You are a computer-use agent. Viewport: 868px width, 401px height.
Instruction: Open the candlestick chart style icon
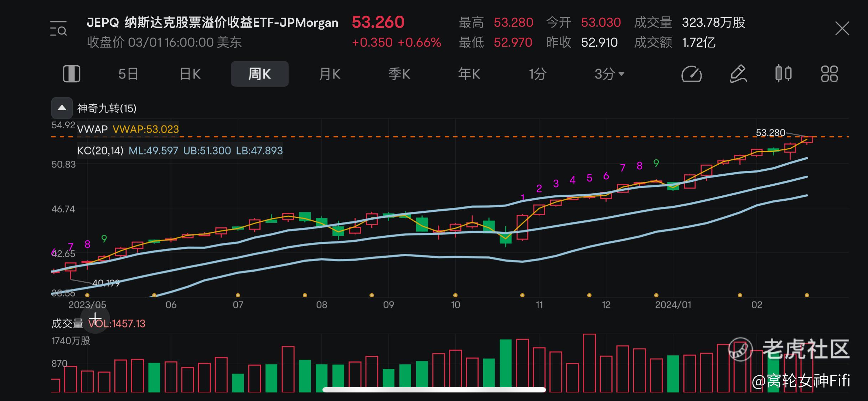coord(784,74)
